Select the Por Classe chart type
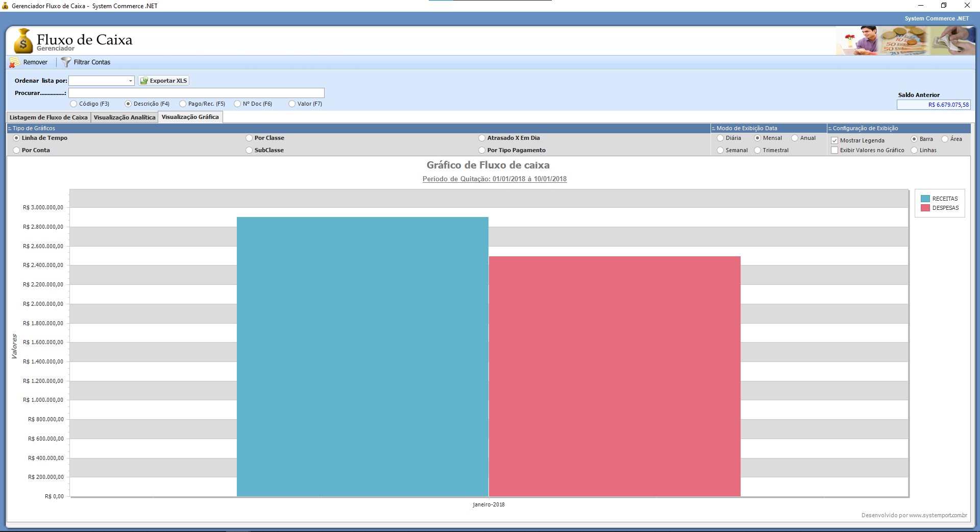Screen dimensions: 980x532 click(x=249, y=138)
